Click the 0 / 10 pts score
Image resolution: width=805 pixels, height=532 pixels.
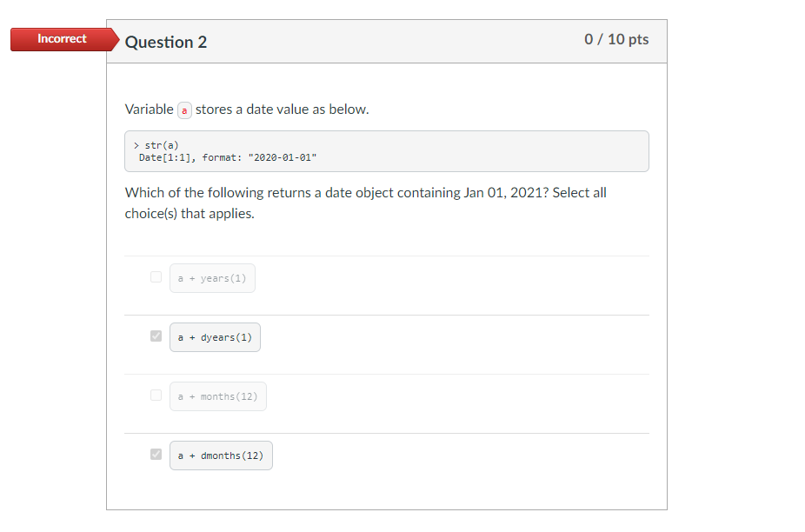pos(616,40)
